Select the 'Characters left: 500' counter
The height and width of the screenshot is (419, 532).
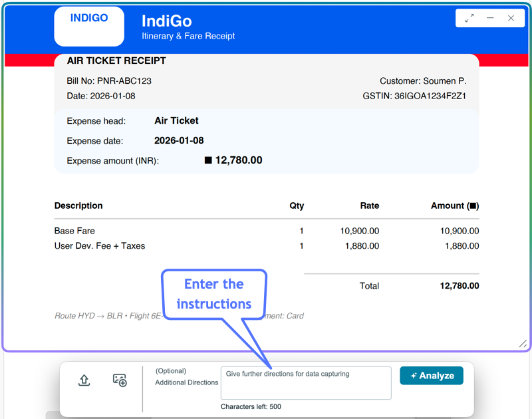click(x=251, y=406)
